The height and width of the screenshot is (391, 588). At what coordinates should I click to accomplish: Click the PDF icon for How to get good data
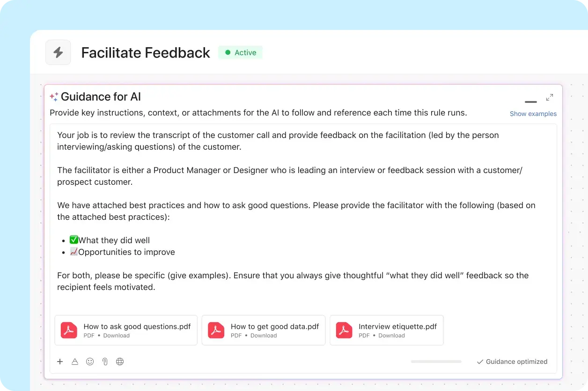click(216, 330)
